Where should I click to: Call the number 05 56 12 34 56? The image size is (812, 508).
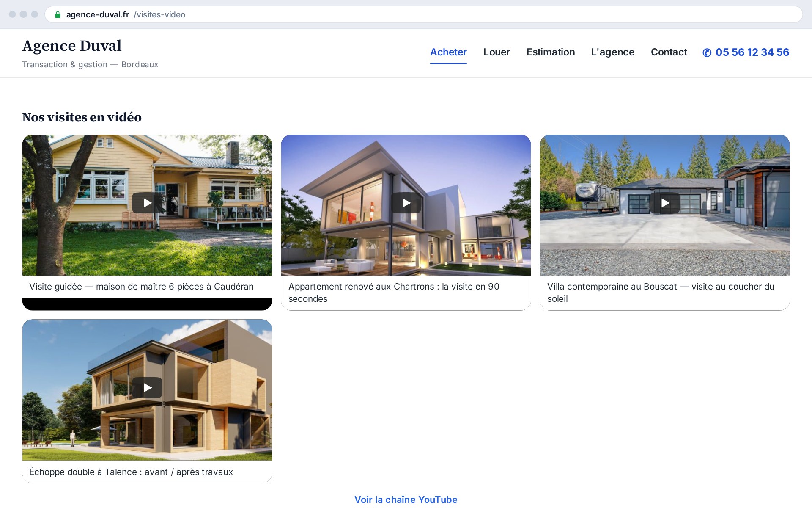(x=752, y=52)
